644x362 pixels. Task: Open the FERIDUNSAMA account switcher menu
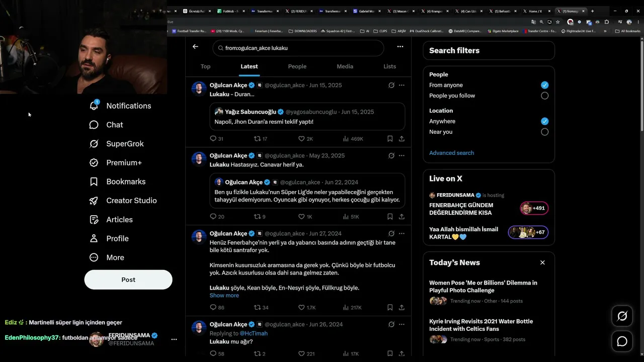click(x=174, y=339)
